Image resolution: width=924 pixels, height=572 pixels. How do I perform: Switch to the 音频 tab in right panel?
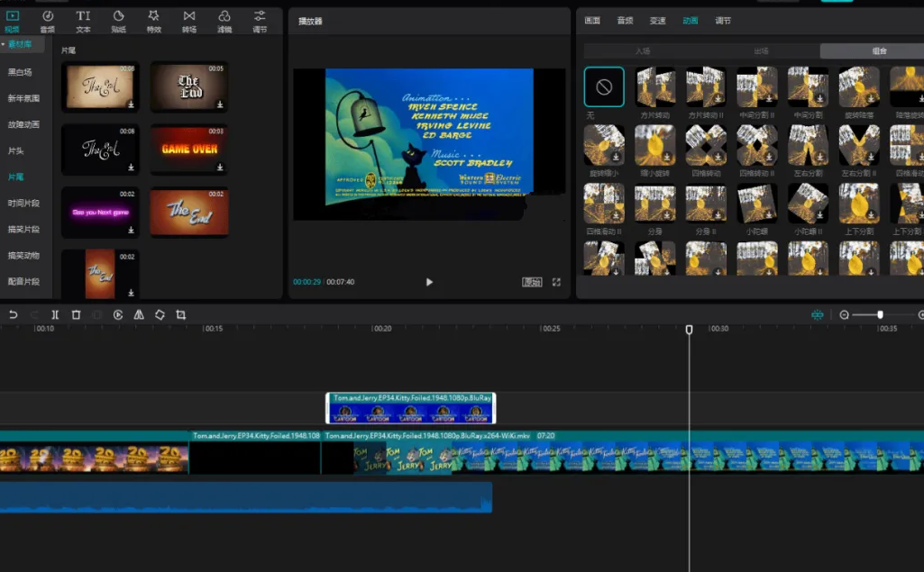[x=625, y=21]
